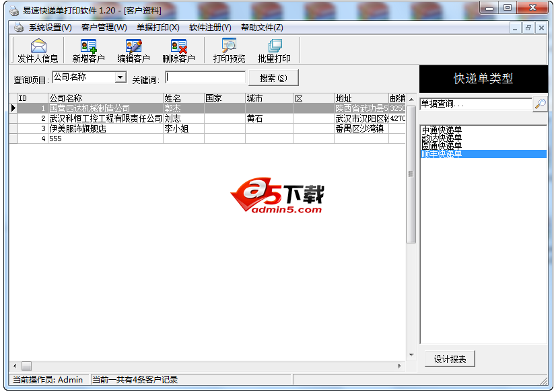554x392 pixels.
Task: Click status bar text 当前一共有4条客户记录
Action: (x=135, y=380)
